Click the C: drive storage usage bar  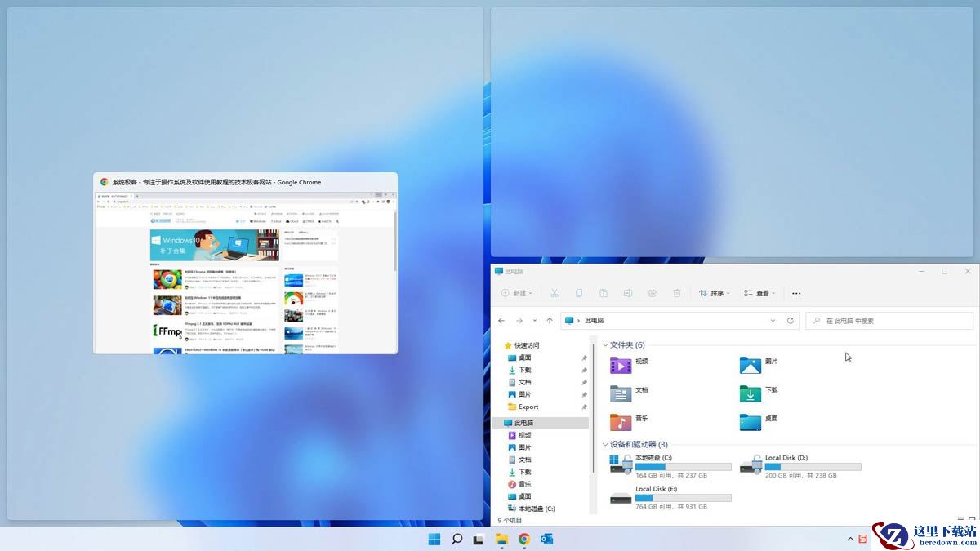click(684, 467)
